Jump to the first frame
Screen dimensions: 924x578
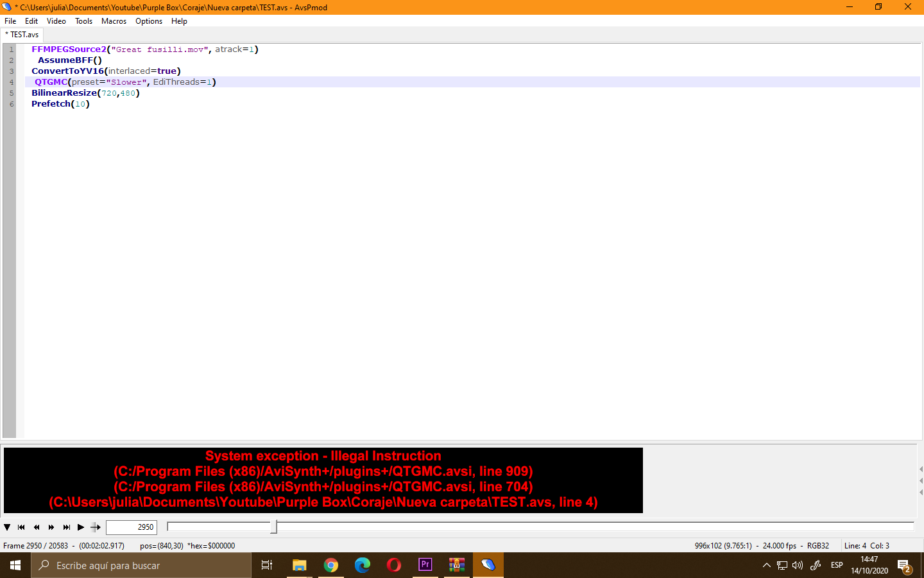pyautogui.click(x=21, y=527)
